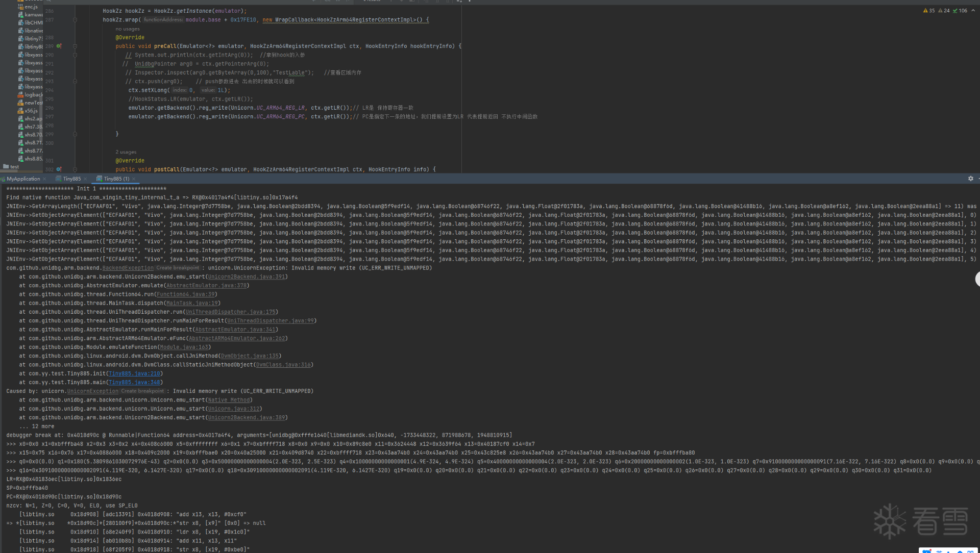Select the test folder in project tree

tap(14, 167)
